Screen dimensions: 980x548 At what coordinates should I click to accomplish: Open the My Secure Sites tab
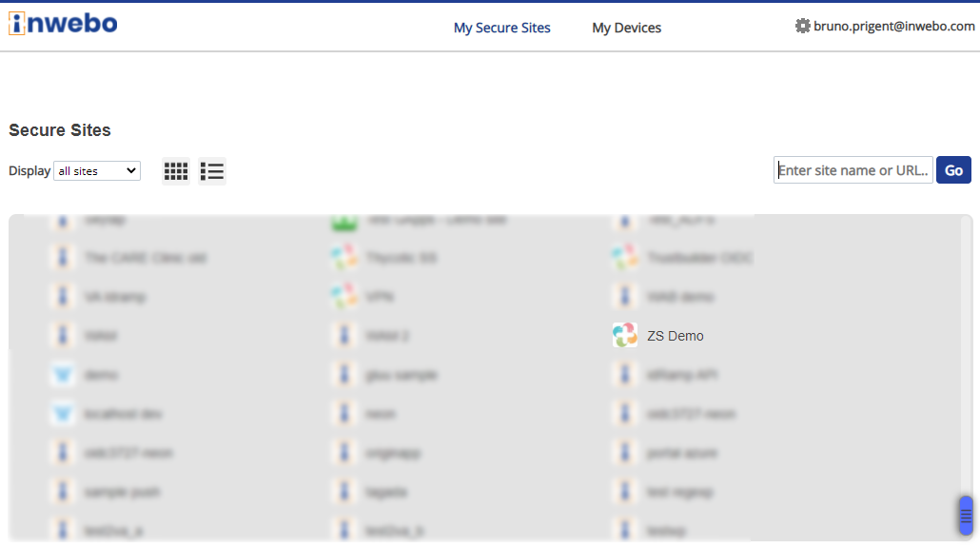tap(501, 28)
